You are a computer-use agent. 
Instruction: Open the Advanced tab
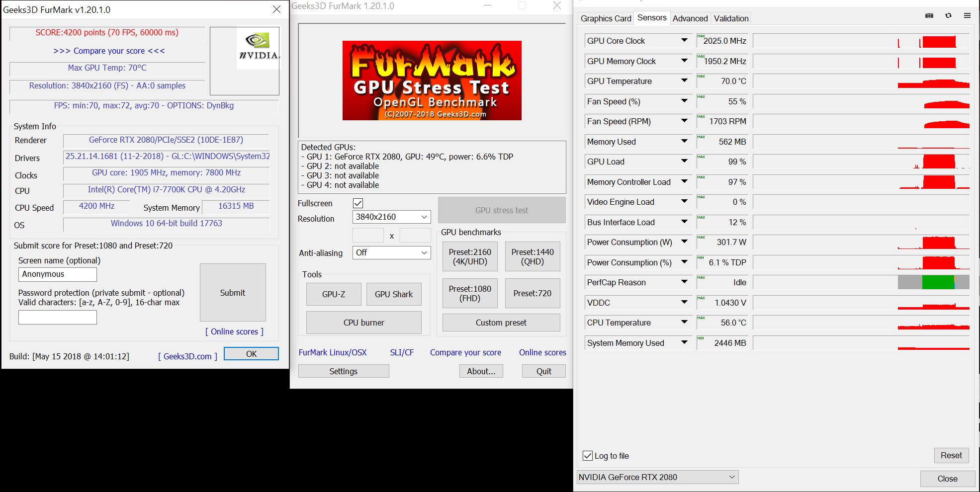pos(690,18)
